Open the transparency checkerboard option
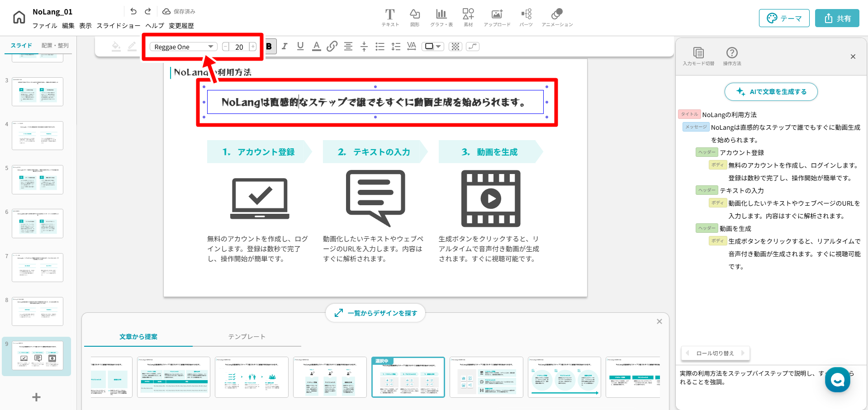 (x=455, y=46)
